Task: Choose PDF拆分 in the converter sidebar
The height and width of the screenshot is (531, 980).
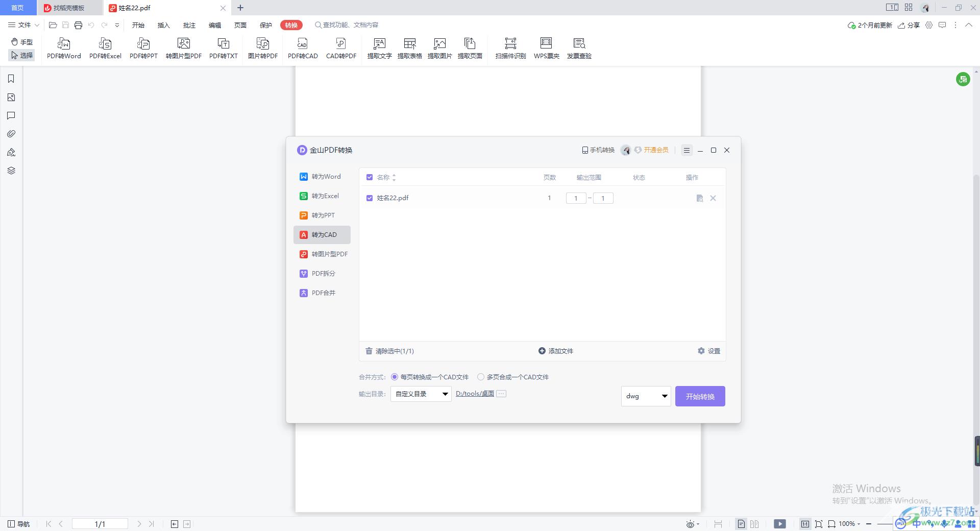Action: pos(322,274)
